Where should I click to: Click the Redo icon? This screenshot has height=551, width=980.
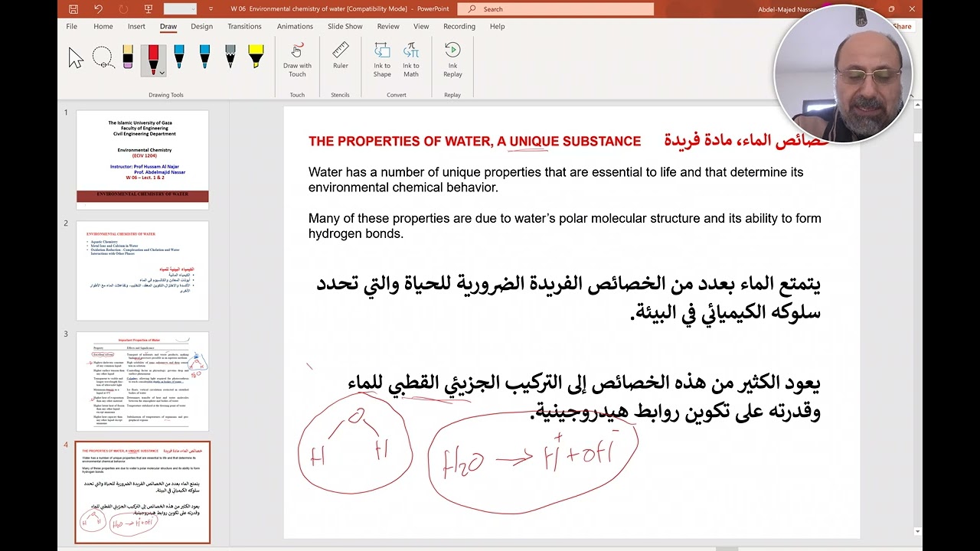tap(123, 9)
